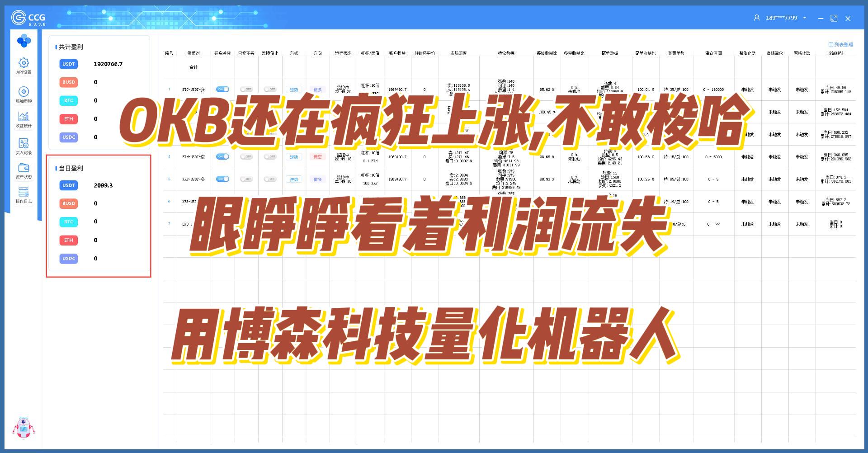Viewport: 868px width, 453px height.
Task: Click 逆势 button in XRP-USDT-多 row 5
Action: [294, 179]
